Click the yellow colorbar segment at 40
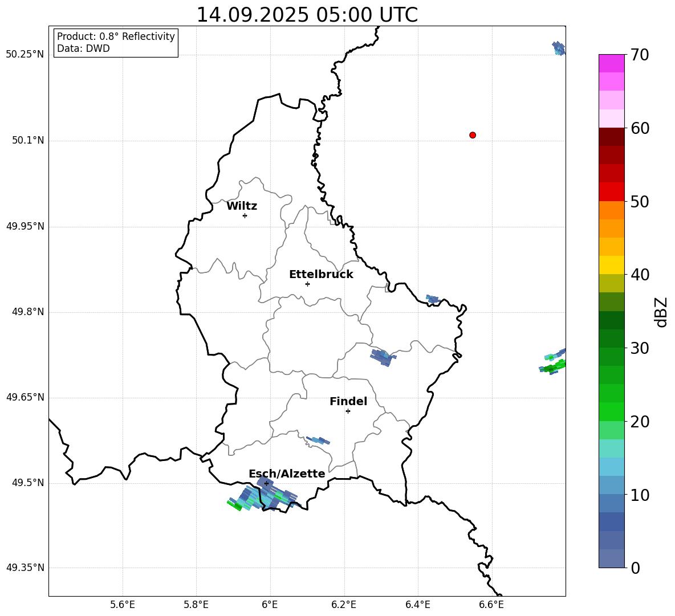 coord(612,265)
